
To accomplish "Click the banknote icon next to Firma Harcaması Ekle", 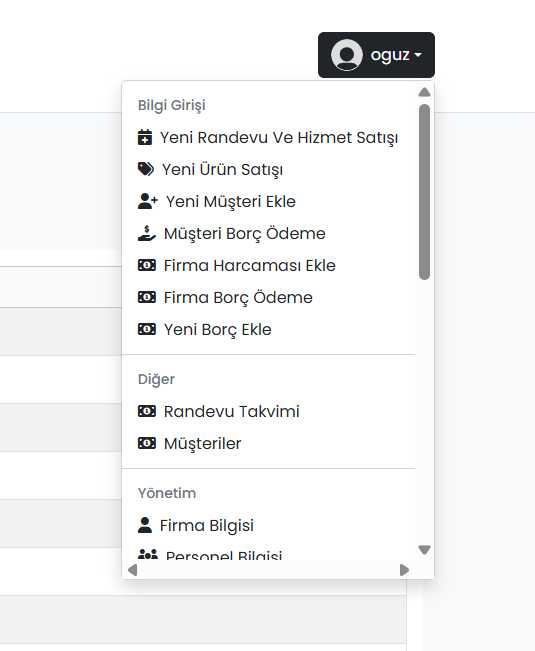I will [x=147, y=265].
